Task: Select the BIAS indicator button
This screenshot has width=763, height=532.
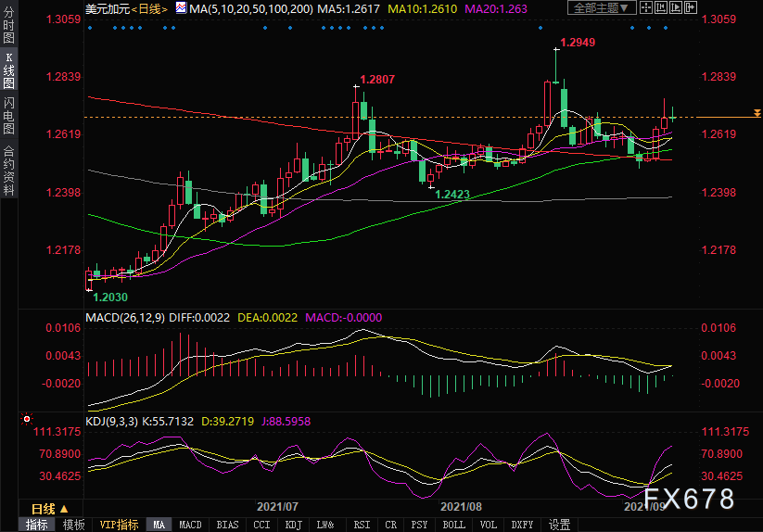Action: 228,525
